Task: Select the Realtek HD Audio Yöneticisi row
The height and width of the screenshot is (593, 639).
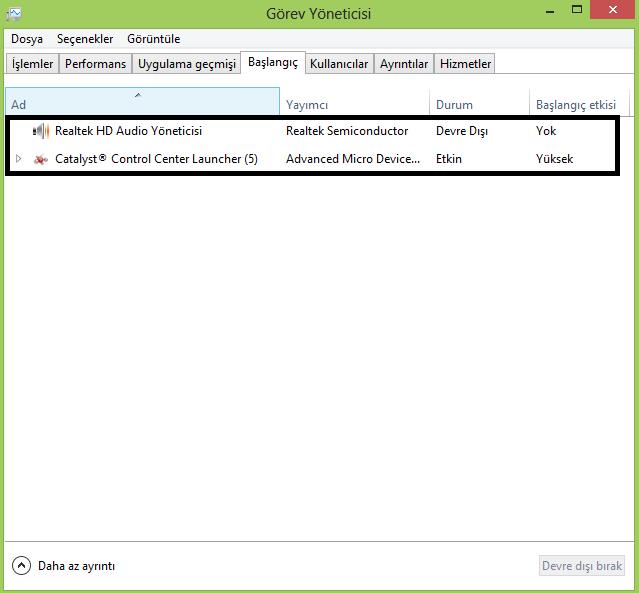Action: pos(313,131)
